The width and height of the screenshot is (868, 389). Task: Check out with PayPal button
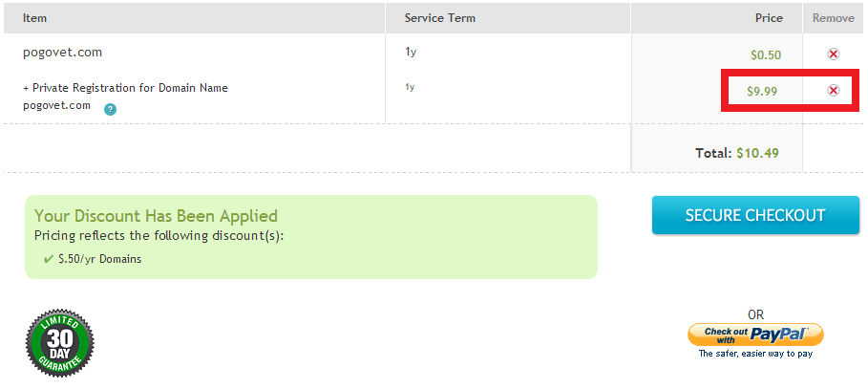pyautogui.click(x=755, y=334)
